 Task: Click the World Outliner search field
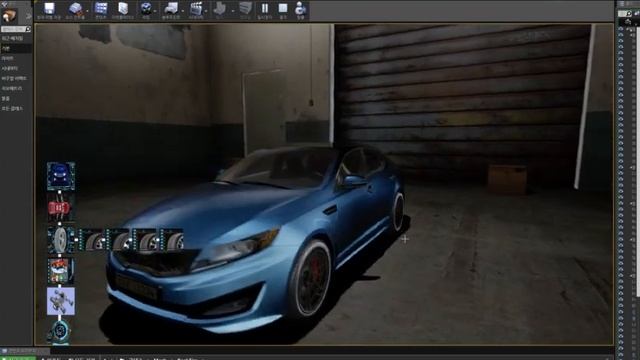(624, 13)
